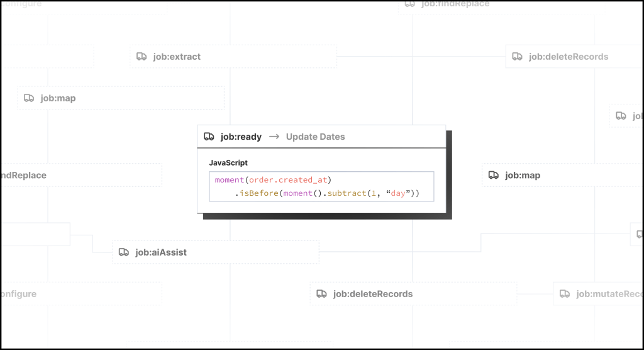
Task: Click the truck icon beside job:mutateRecords
Action: click(565, 294)
